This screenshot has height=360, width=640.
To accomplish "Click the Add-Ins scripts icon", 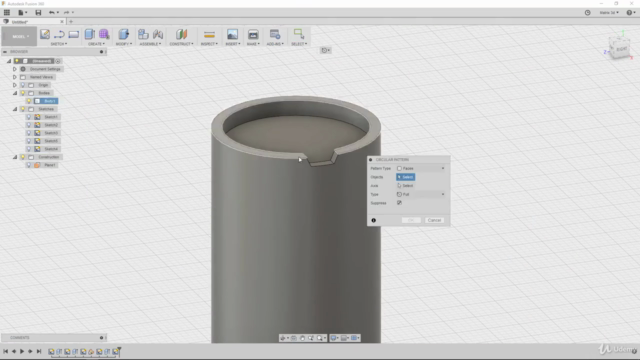I will [x=275, y=34].
